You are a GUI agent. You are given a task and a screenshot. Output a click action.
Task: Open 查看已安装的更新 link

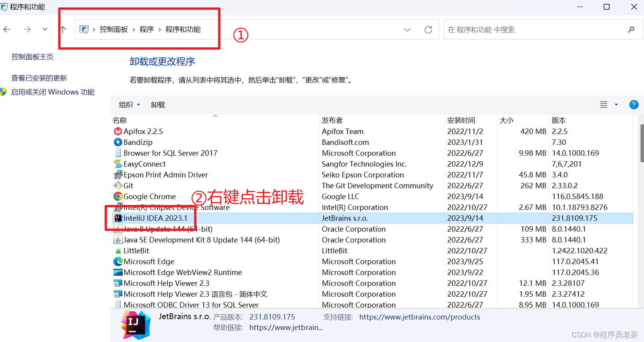click(39, 78)
